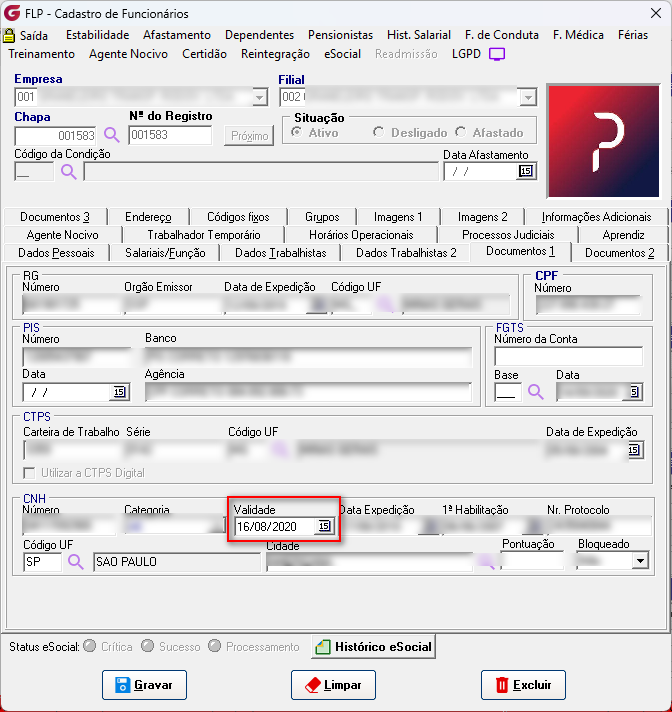Click the Pontuação input field
The image size is (672, 712).
[x=532, y=561]
